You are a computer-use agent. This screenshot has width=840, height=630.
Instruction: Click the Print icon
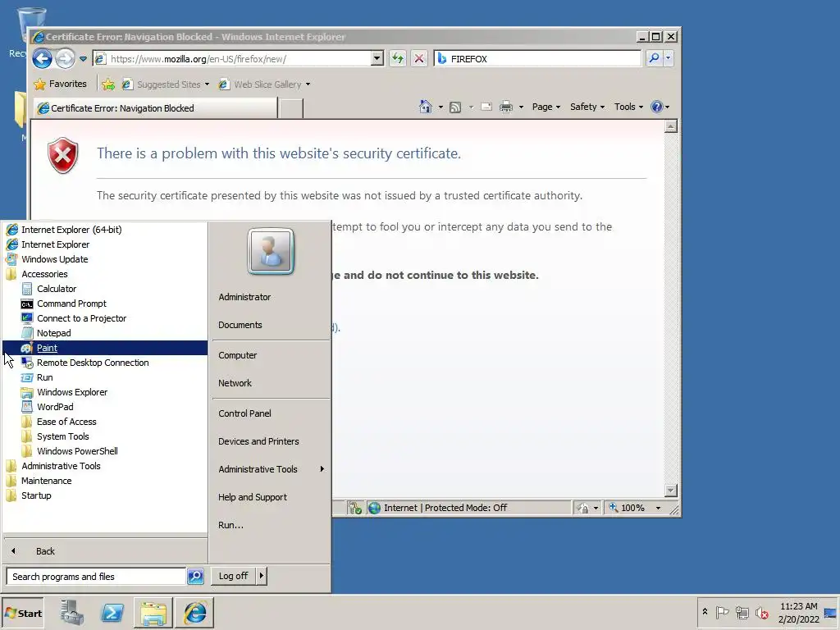[x=505, y=107]
